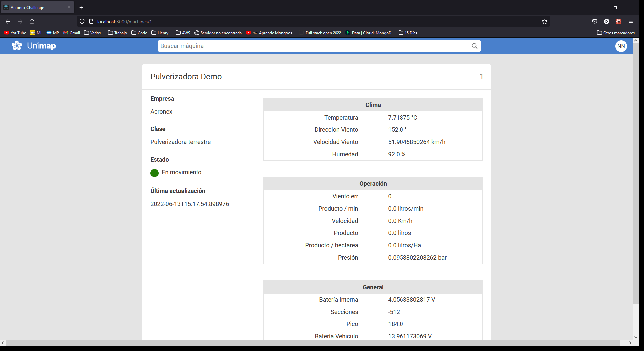Click the Pocket save icon

594,21
